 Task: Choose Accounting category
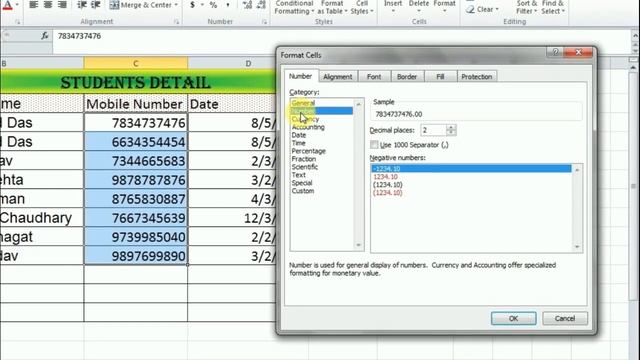pyautogui.click(x=308, y=127)
